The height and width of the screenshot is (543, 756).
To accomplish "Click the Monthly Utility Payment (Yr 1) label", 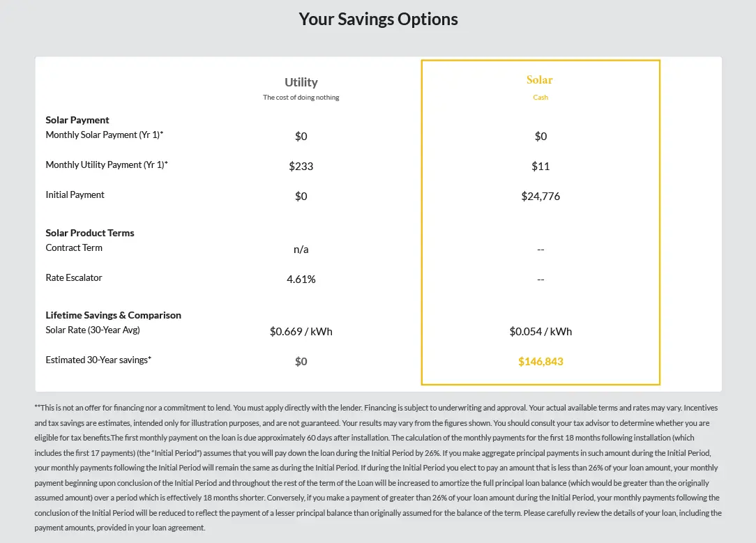I will tap(107, 165).
